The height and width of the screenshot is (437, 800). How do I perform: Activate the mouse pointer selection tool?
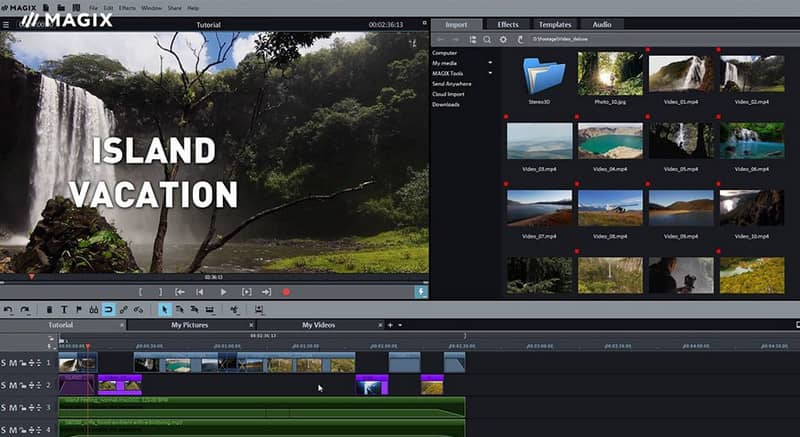[x=165, y=310]
